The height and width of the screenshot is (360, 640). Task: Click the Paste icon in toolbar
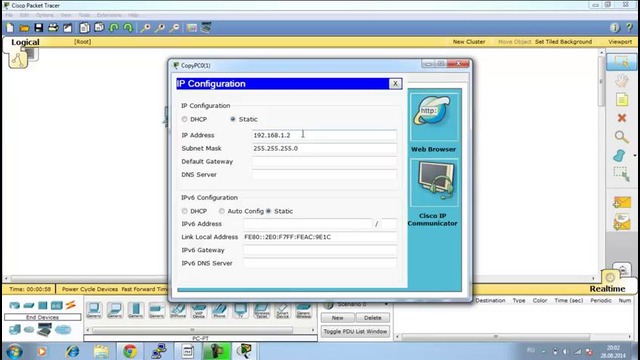click(x=99, y=28)
